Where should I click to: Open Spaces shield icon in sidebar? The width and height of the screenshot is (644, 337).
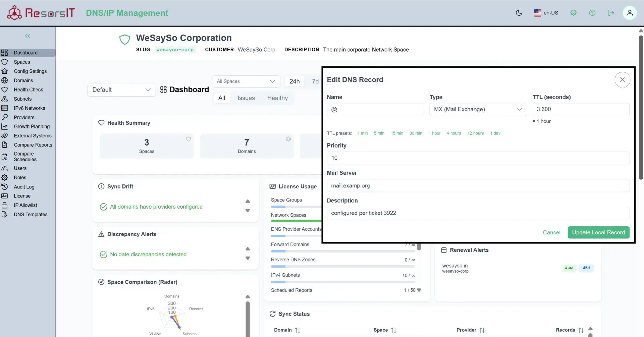5,62
